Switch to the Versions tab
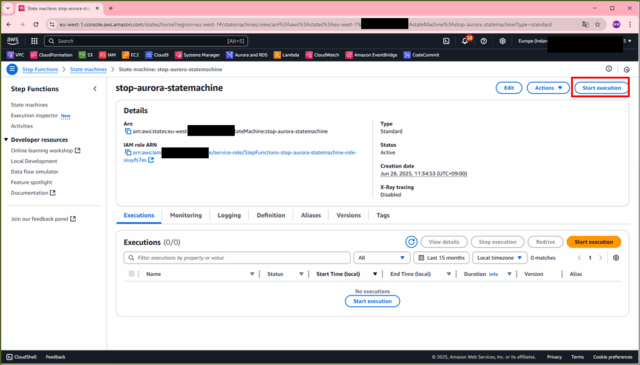 (349, 215)
